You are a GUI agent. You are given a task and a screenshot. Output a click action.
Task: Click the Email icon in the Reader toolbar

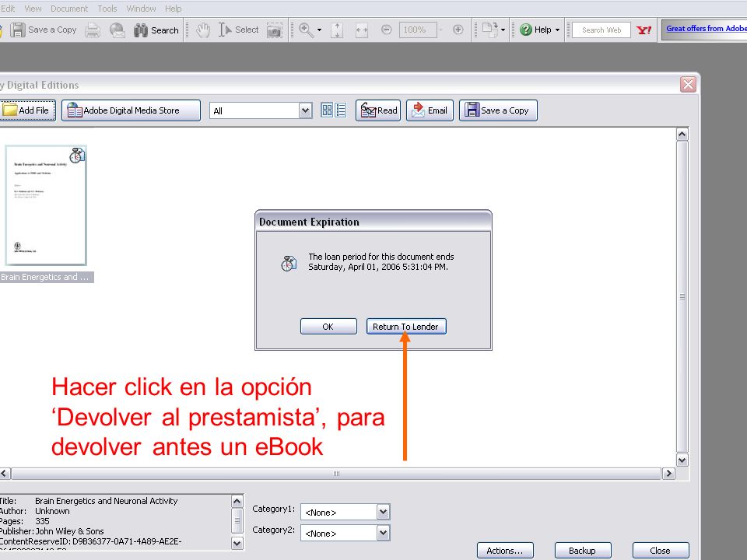tap(117, 30)
